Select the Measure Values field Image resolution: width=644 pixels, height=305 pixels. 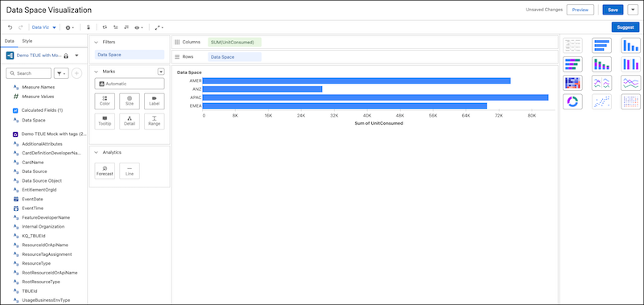coord(38,97)
